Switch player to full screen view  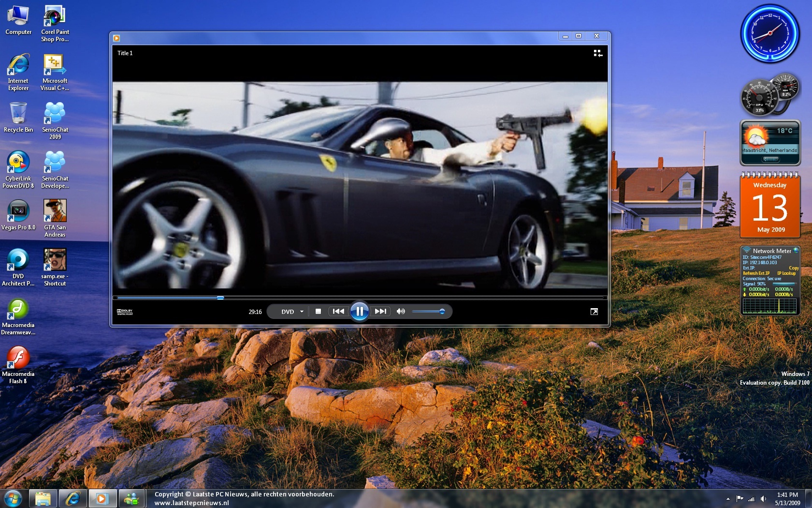594,312
